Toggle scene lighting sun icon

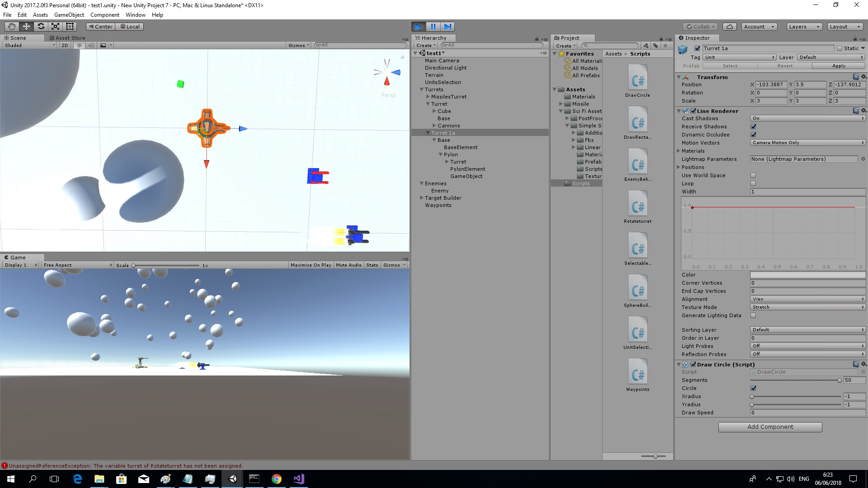coord(80,45)
